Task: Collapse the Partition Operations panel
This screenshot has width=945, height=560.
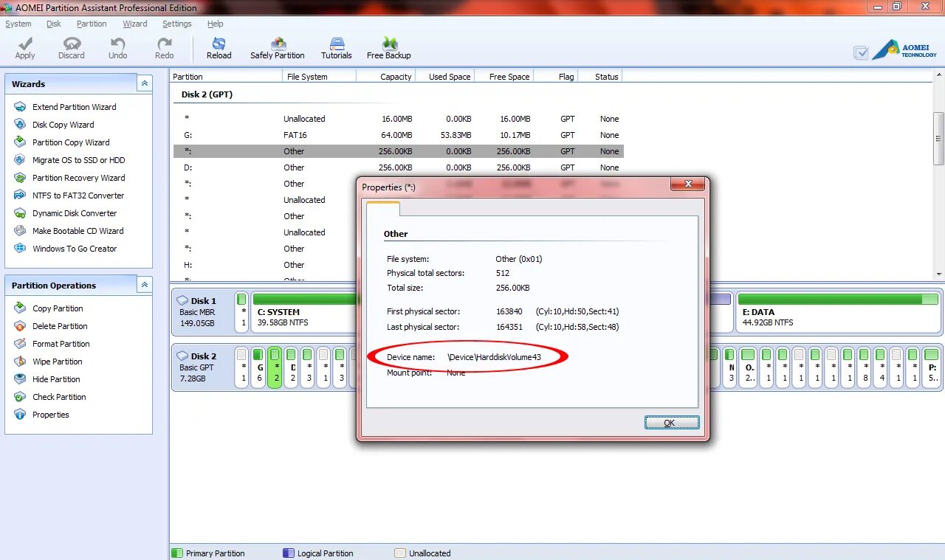Action: (x=145, y=285)
